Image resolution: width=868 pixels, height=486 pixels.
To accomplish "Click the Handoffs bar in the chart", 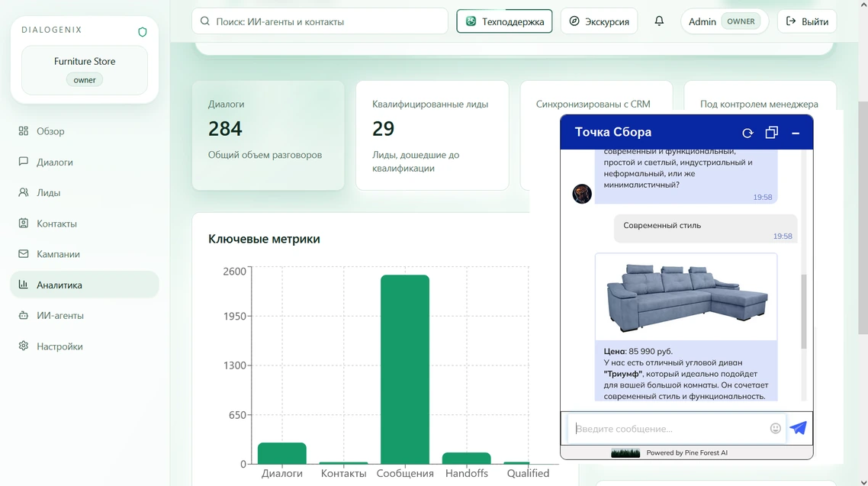I will 467,459.
